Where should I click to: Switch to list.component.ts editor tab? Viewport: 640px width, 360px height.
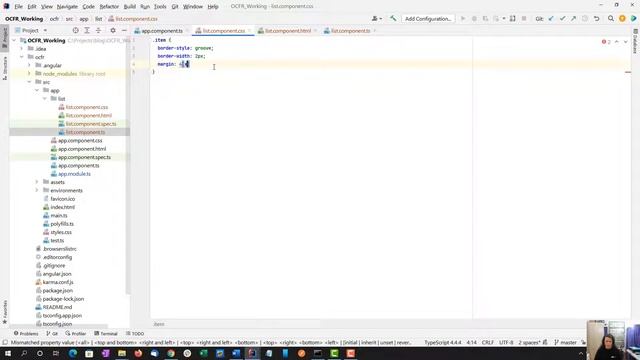point(350,31)
